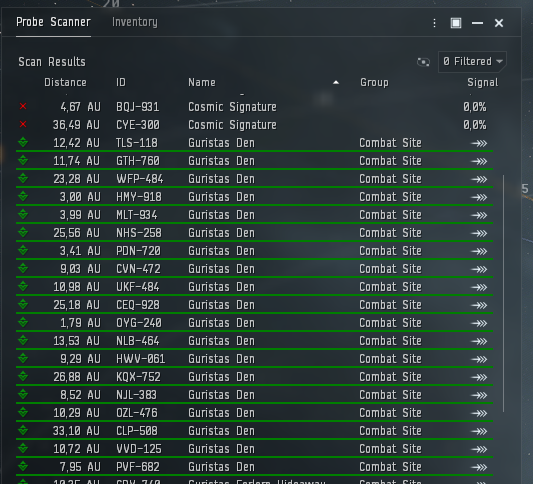
Task: Select Guristas Den in the HMY-918 row
Action: (x=221, y=197)
